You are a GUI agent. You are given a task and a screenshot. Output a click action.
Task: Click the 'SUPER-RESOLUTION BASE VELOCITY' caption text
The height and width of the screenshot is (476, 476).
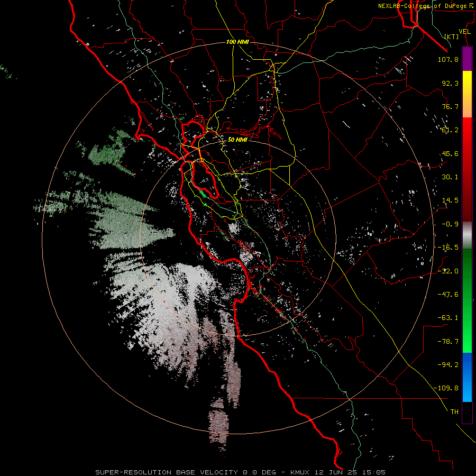coord(167,472)
